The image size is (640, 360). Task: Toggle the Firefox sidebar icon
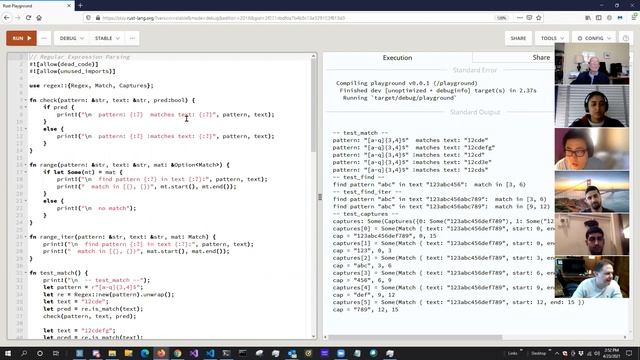pyautogui.click(x=598, y=18)
